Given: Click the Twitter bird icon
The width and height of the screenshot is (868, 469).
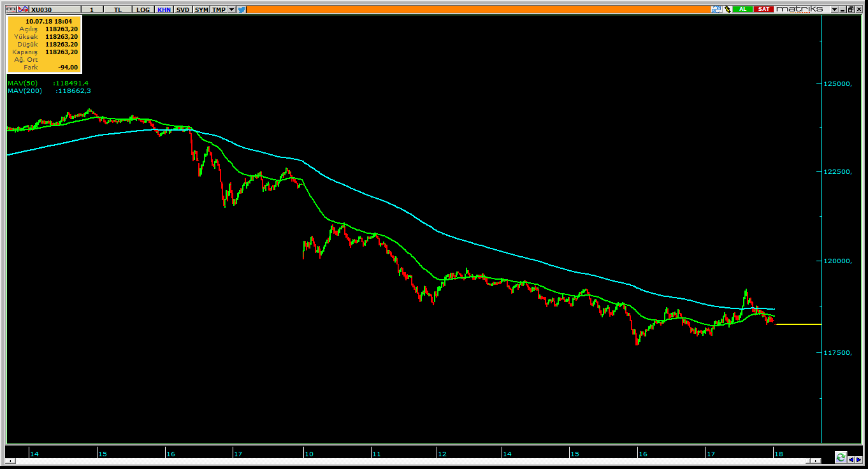Looking at the screenshot, I should [242, 10].
